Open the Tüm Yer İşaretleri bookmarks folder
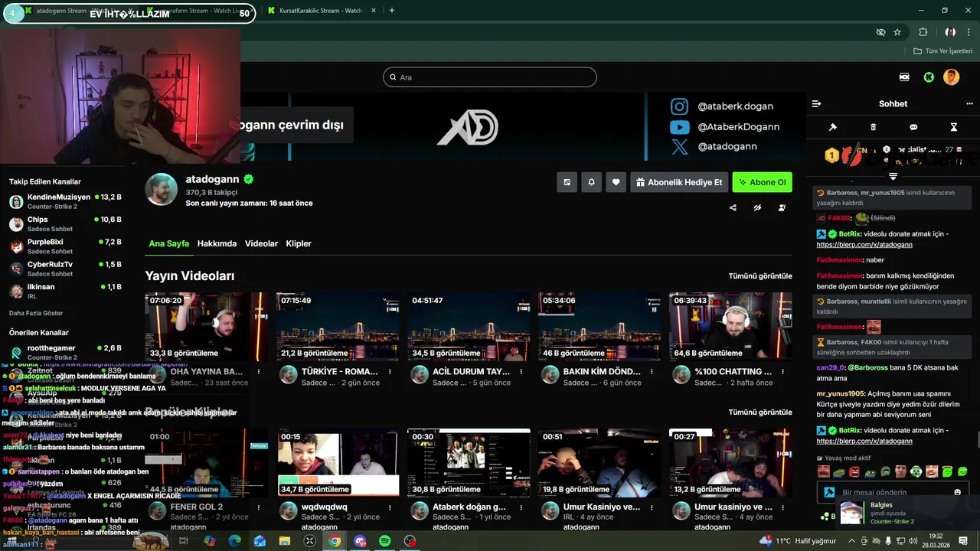 942,51
